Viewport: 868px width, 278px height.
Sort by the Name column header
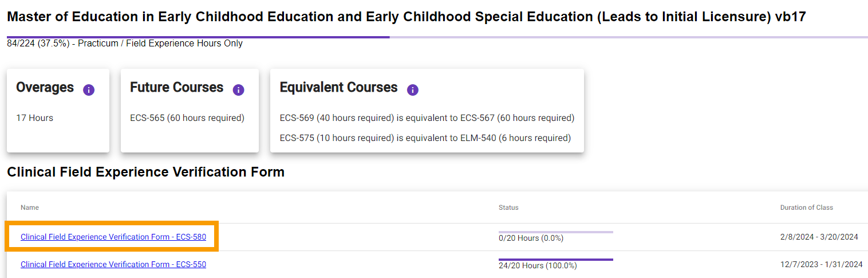point(30,207)
